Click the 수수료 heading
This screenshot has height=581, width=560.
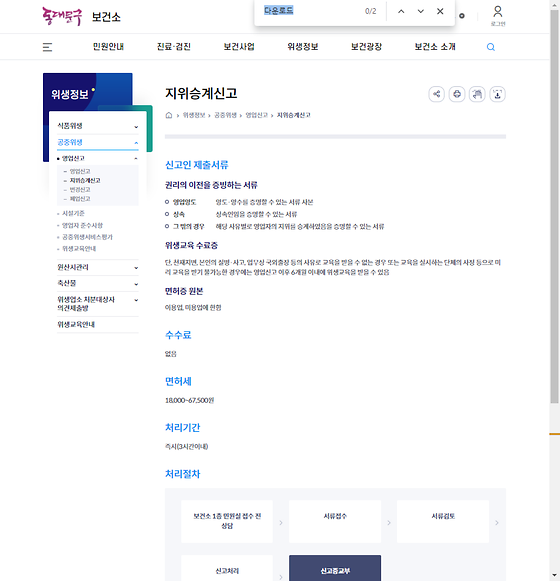[178, 335]
